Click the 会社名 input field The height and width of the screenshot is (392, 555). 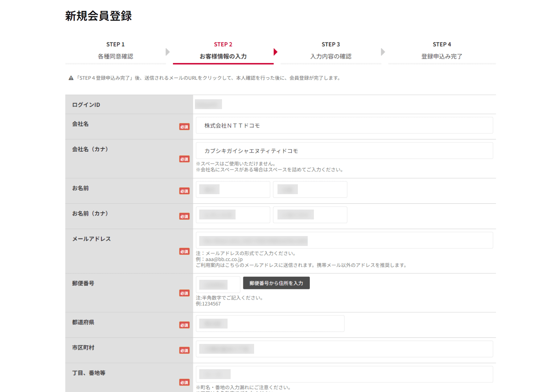pyautogui.click(x=344, y=125)
